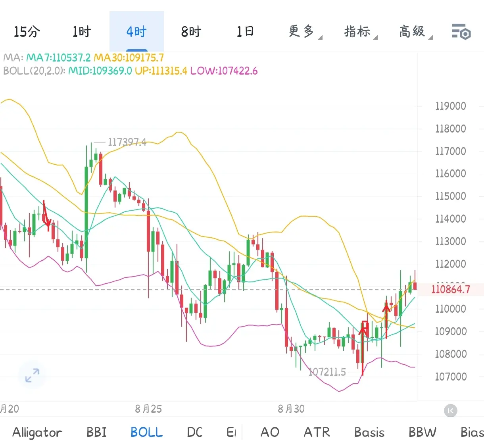
Task: Switch to 1日 timeframe
Action: pos(245,32)
